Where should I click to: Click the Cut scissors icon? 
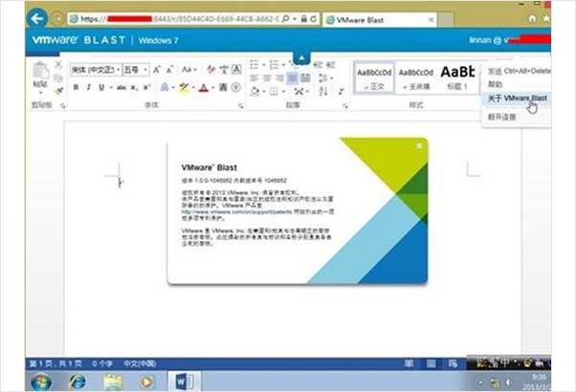(58, 65)
